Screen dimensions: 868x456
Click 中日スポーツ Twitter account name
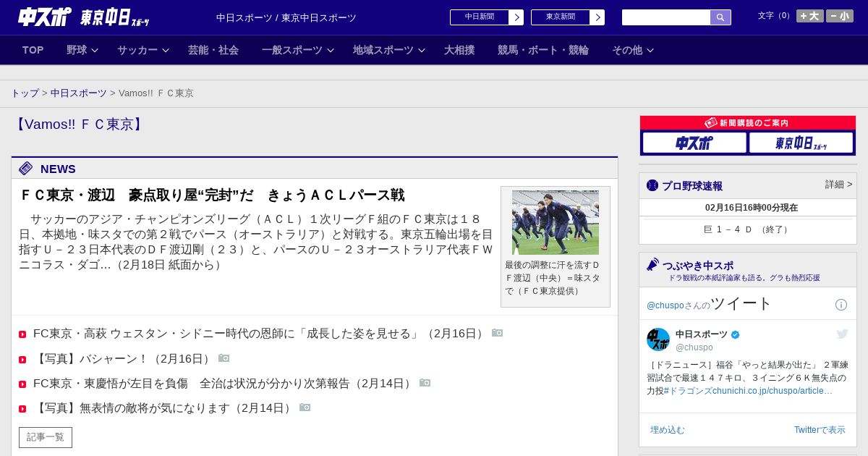[x=702, y=334]
